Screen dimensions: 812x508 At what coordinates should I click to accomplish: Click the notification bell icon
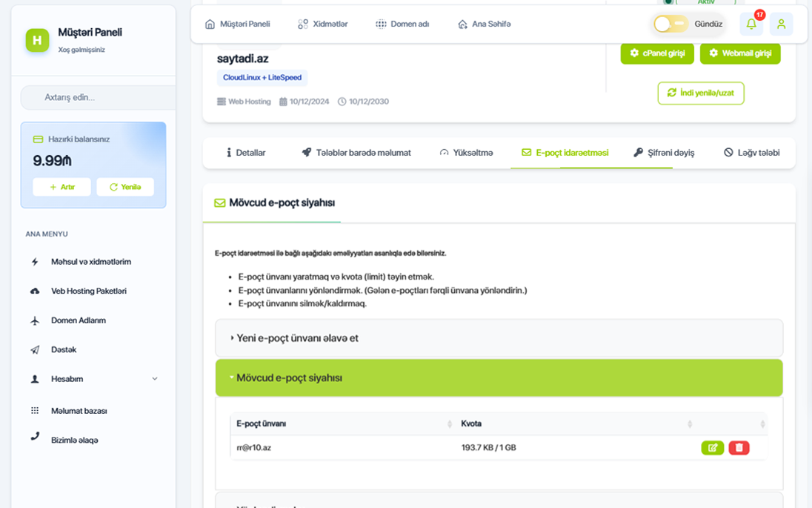751,24
